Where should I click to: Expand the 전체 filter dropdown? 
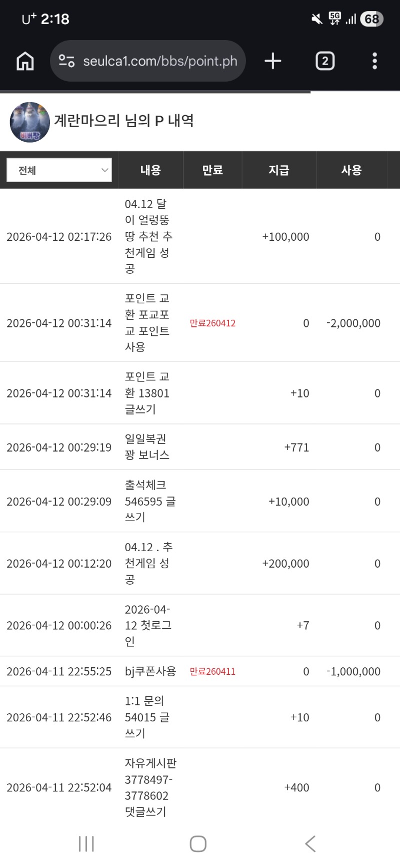[59, 170]
